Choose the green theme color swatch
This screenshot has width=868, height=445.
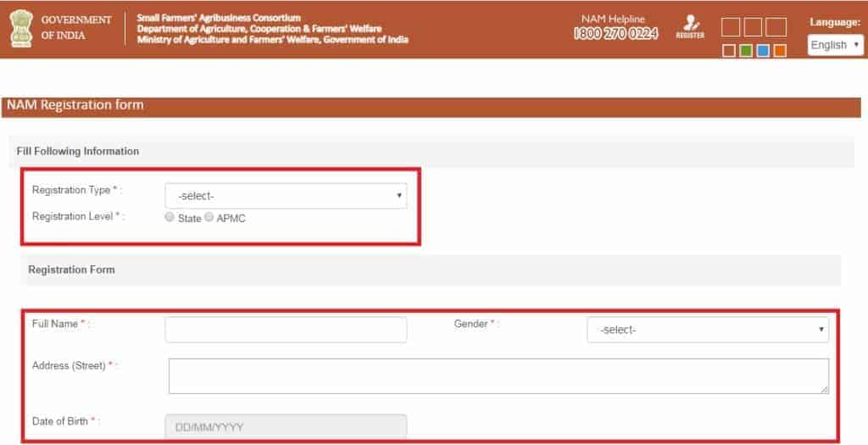point(746,50)
